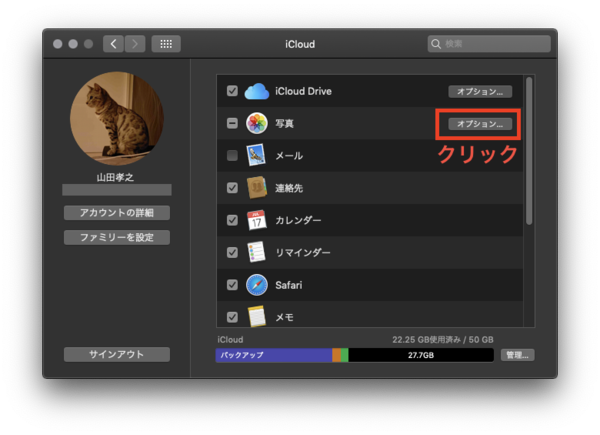Screen dimensions: 600x435
Task: Click the Reminders list icon
Action: 257,252
